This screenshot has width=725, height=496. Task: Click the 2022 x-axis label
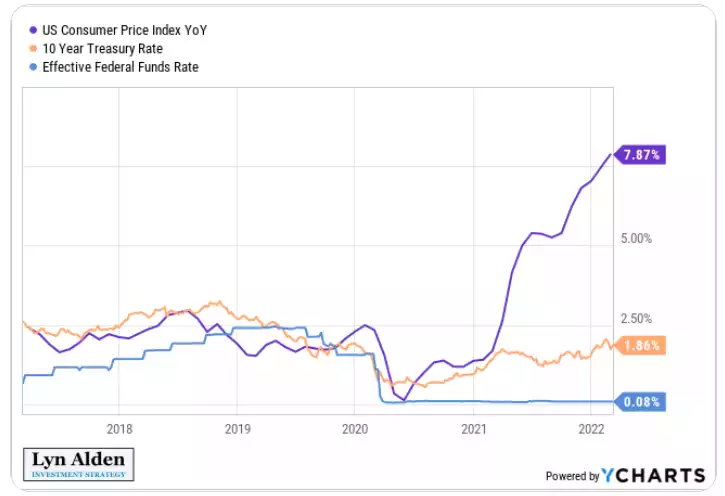click(x=591, y=429)
